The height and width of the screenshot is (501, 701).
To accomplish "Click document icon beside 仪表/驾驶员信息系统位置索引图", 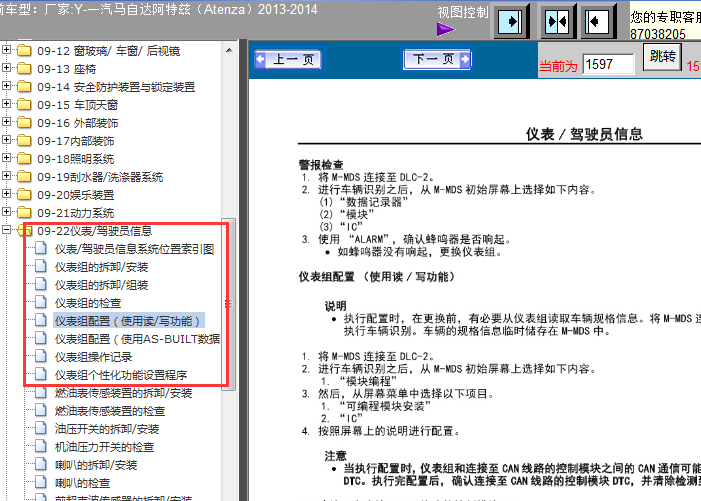I will pos(41,248).
